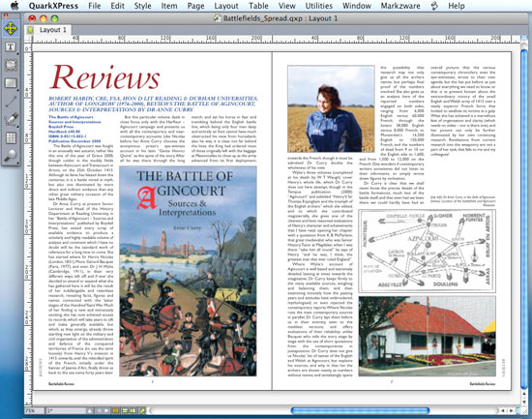Select the Picture Content tool
532x419 pixels.
[11, 65]
